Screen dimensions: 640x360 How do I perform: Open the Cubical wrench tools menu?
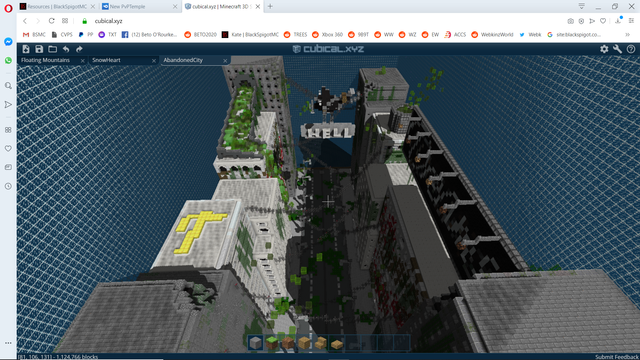point(618,49)
